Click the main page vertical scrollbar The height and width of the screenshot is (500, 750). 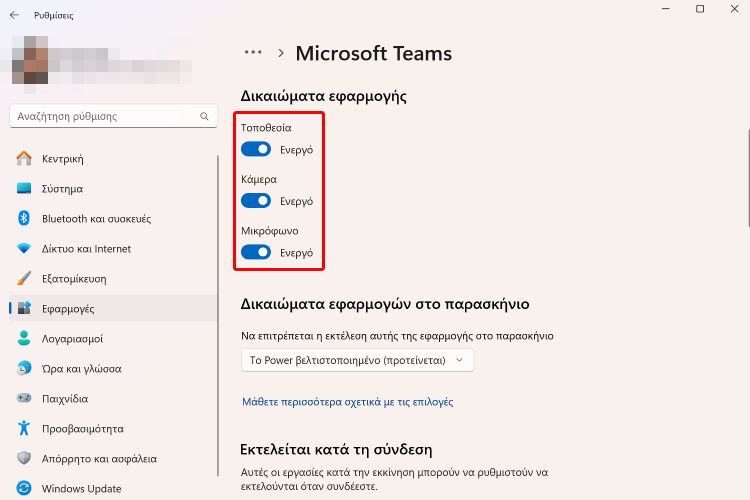(748, 177)
